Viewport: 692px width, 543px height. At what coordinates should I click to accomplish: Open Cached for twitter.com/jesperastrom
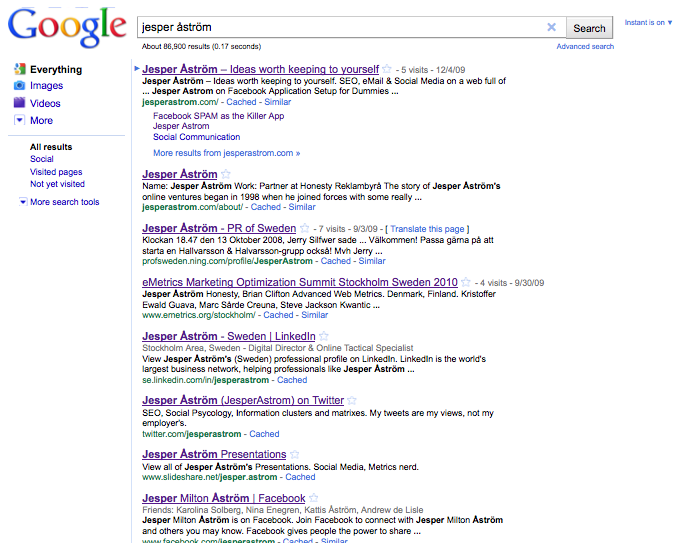264,434
